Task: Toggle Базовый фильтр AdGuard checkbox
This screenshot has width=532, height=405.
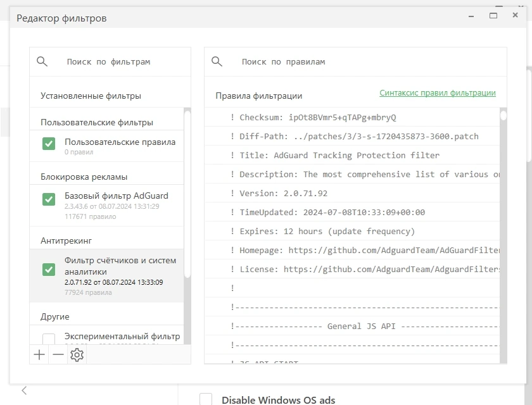Action: click(49, 199)
